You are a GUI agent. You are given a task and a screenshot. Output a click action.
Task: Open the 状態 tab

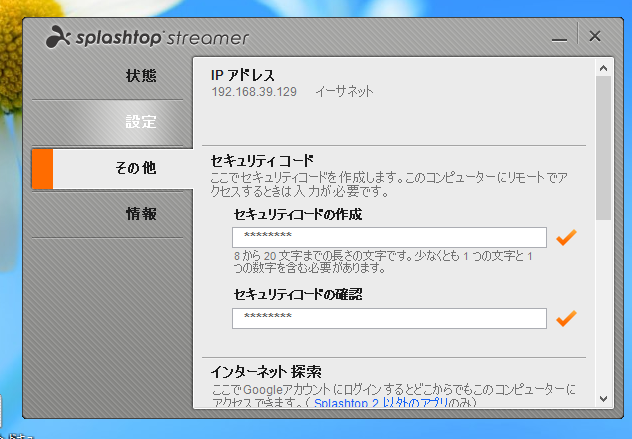tap(107, 76)
